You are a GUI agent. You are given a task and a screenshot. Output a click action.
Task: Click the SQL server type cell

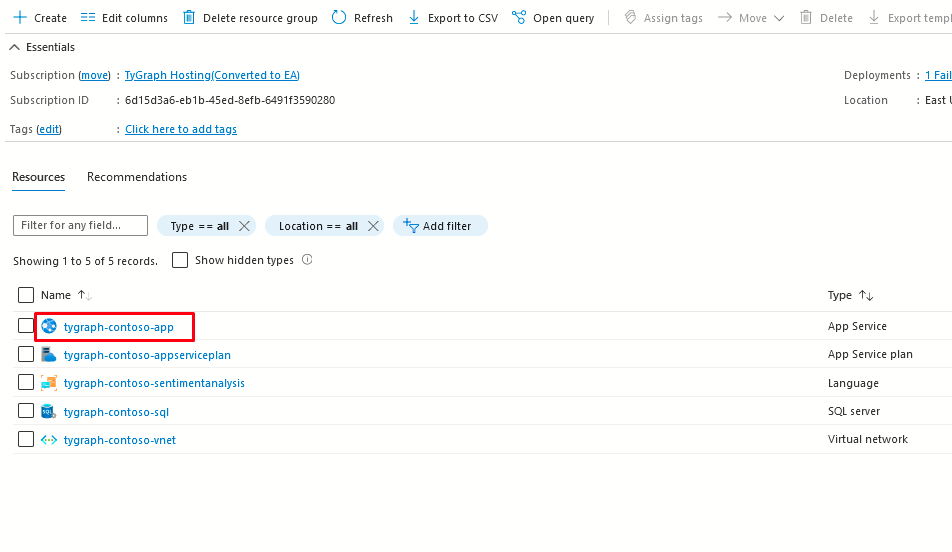coord(854,411)
